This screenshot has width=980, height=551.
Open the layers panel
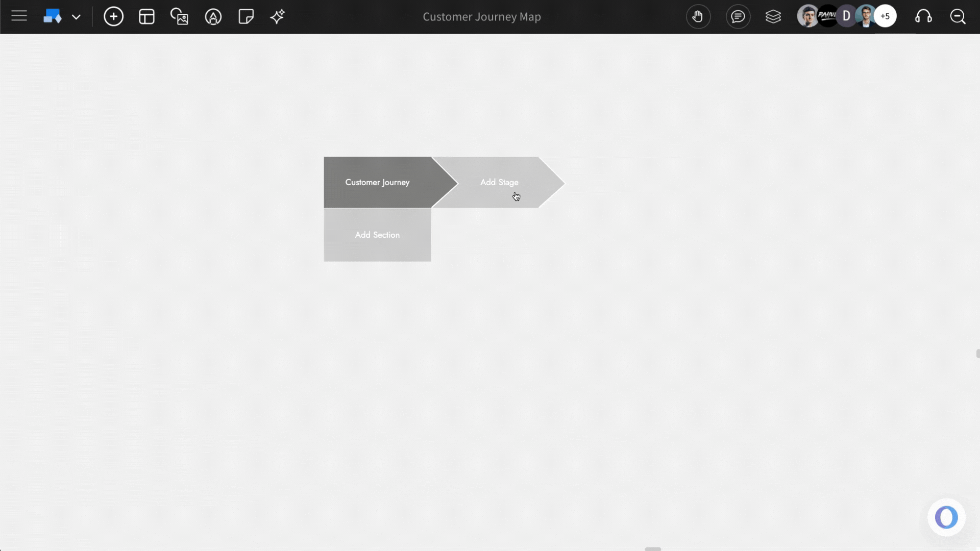[774, 16]
